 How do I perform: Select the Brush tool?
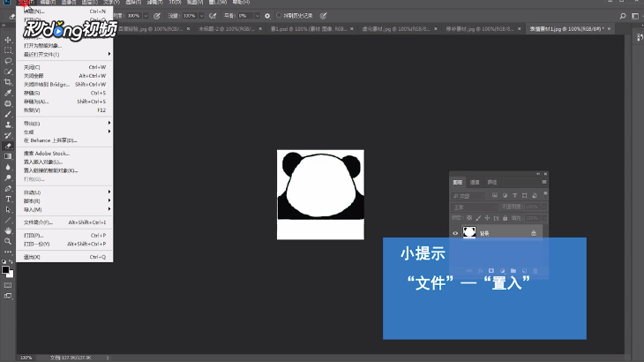8,114
